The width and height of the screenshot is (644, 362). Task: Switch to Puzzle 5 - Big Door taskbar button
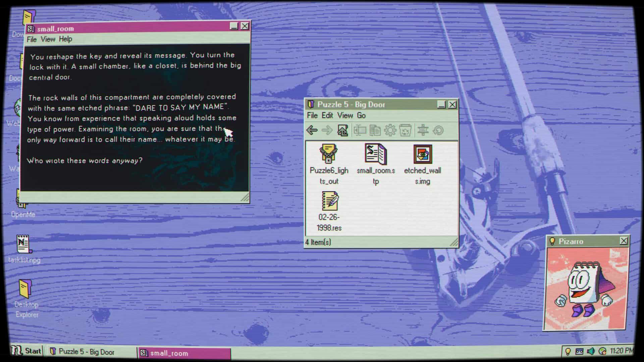pyautogui.click(x=90, y=352)
